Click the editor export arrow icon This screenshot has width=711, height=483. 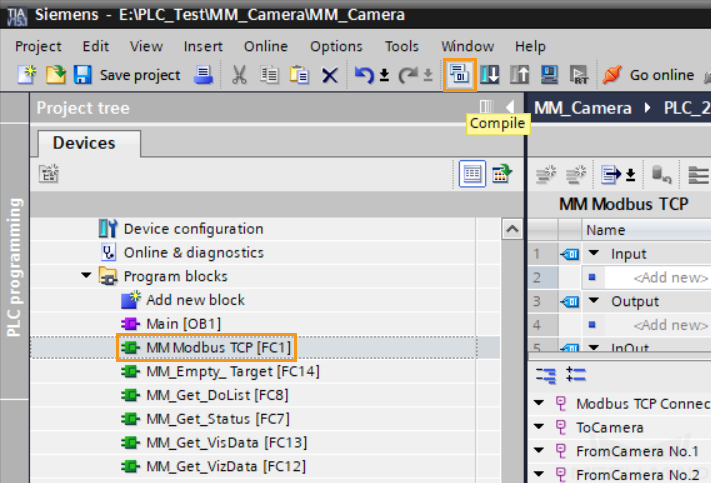pyautogui.click(x=610, y=174)
